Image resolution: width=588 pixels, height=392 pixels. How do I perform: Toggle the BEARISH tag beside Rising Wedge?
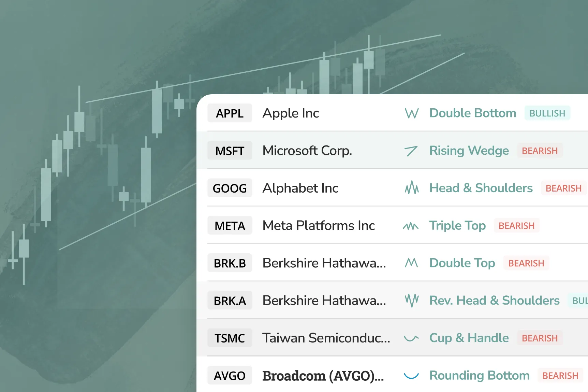point(540,151)
